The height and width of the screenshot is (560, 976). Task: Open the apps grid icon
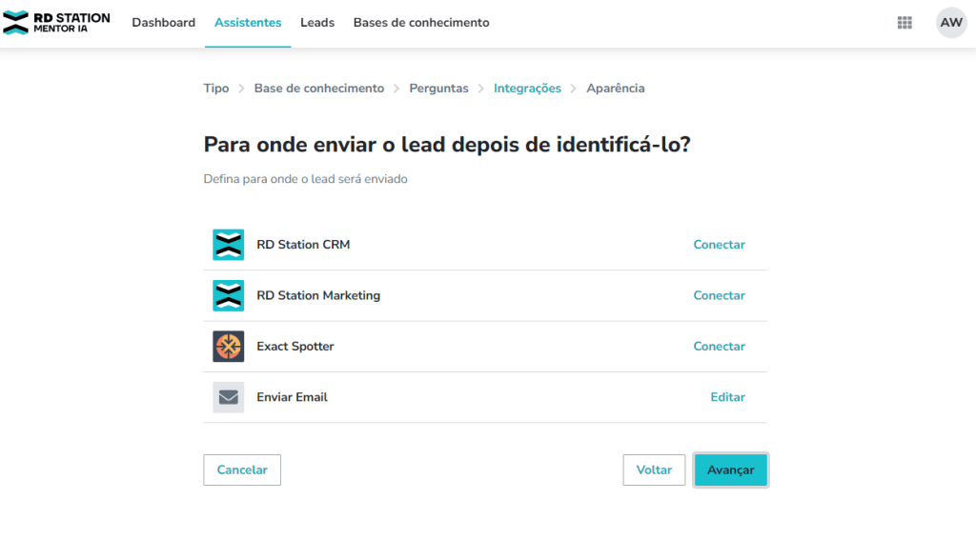coord(905,23)
